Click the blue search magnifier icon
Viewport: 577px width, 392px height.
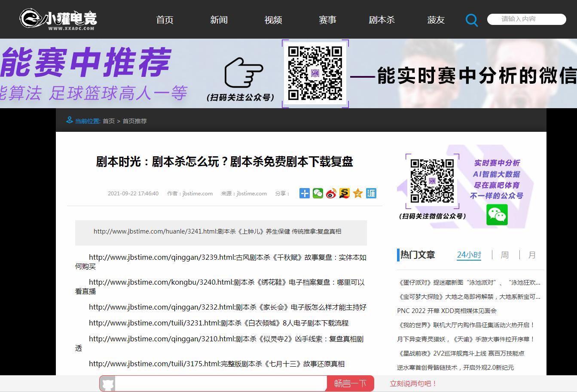pos(472,20)
